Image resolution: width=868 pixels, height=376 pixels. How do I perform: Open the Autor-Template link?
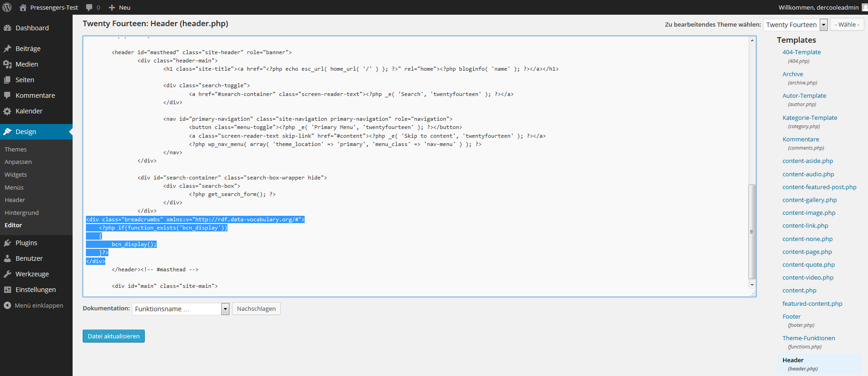[x=804, y=96]
